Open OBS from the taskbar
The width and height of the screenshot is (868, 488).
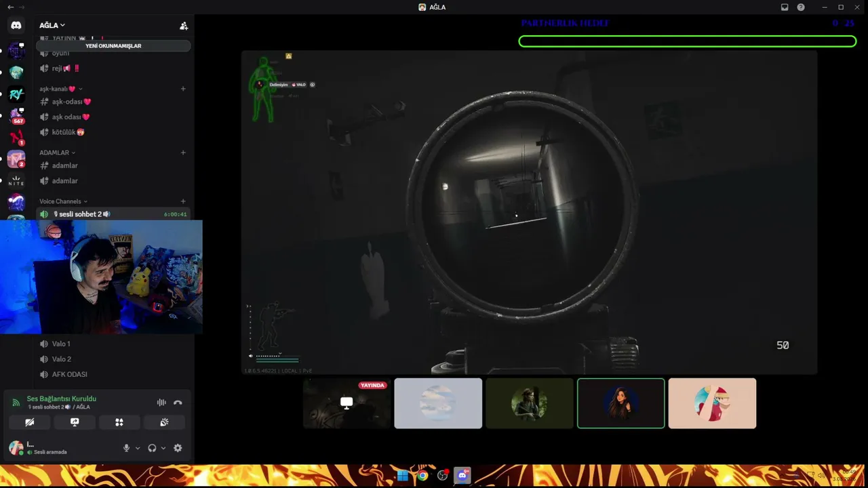click(x=443, y=476)
